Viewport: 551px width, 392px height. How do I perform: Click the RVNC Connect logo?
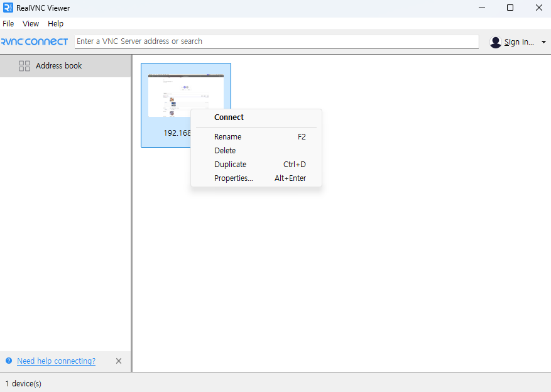34,42
